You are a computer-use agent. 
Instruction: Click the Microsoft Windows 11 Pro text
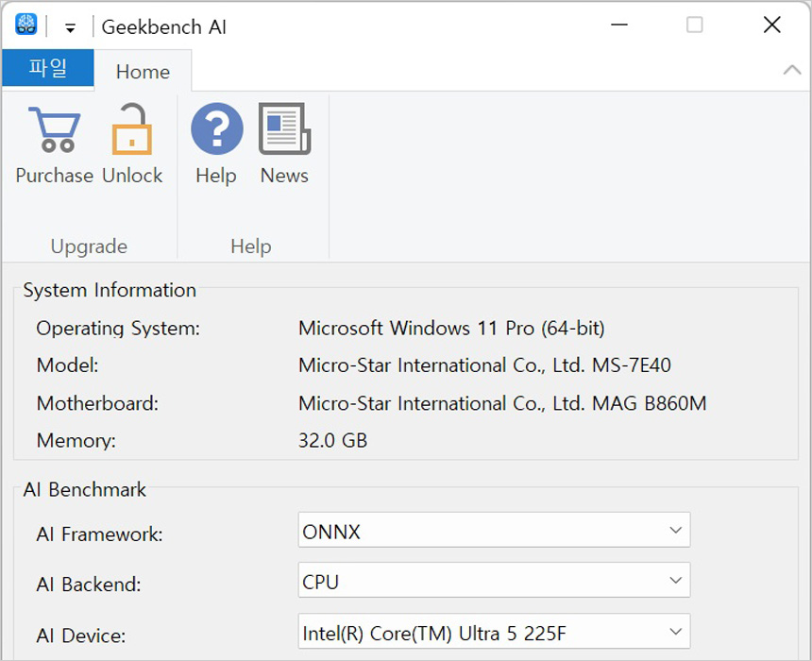451,328
